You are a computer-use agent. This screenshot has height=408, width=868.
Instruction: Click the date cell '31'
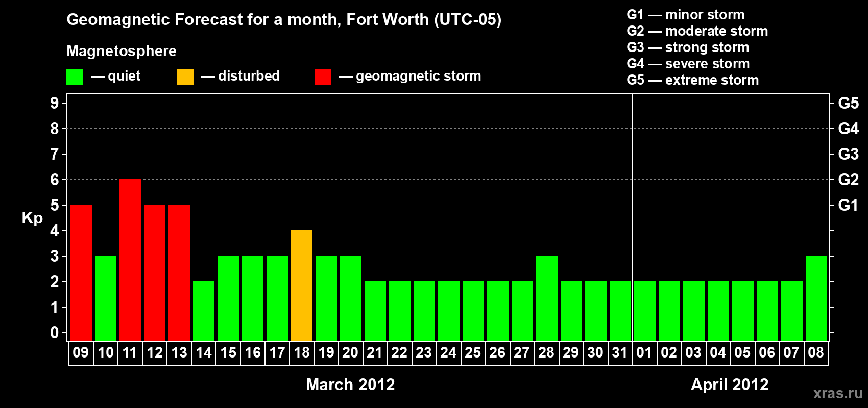tap(620, 353)
